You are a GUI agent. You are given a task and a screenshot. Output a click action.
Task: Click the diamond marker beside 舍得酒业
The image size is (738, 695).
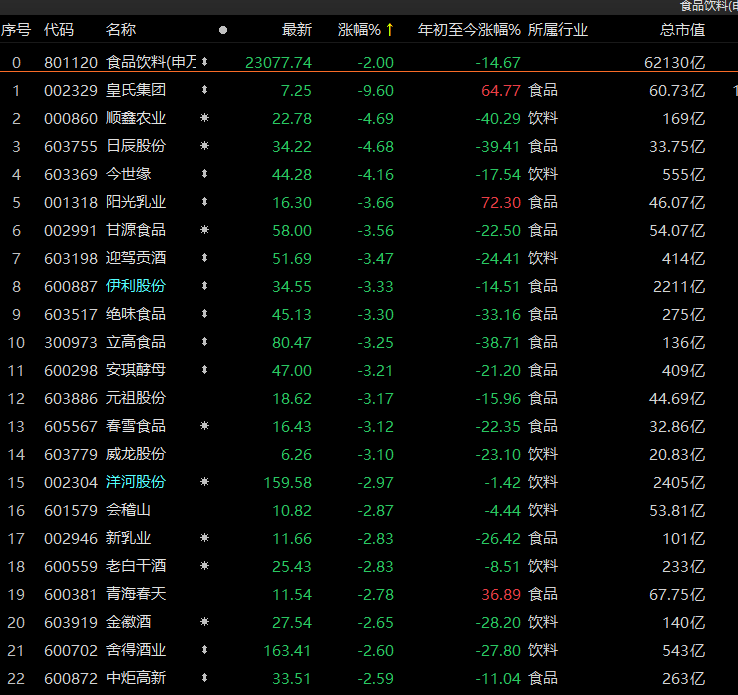tap(205, 650)
